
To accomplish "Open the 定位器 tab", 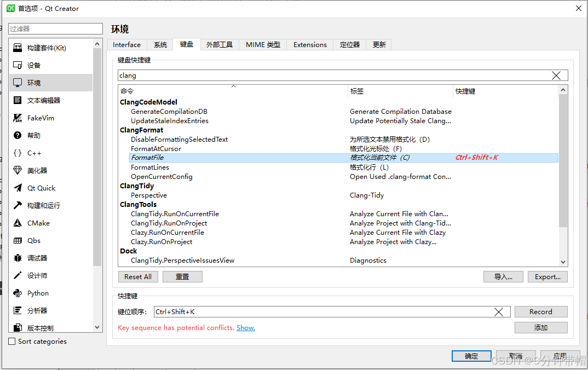I will (349, 45).
